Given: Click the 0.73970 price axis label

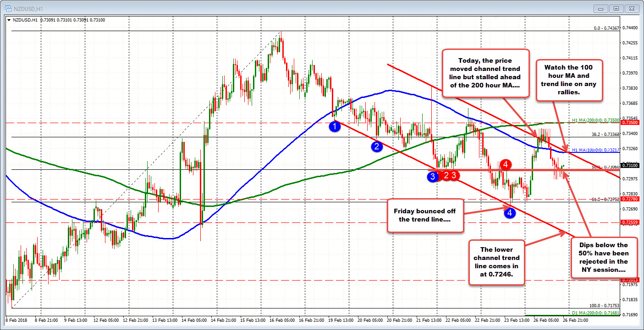Looking at the screenshot, I should click(631, 73).
